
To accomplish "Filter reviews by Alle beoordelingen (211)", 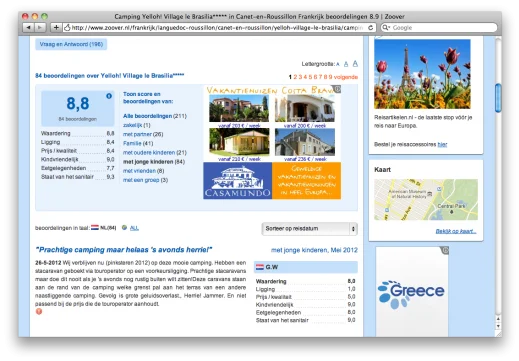I will (x=155, y=116).
